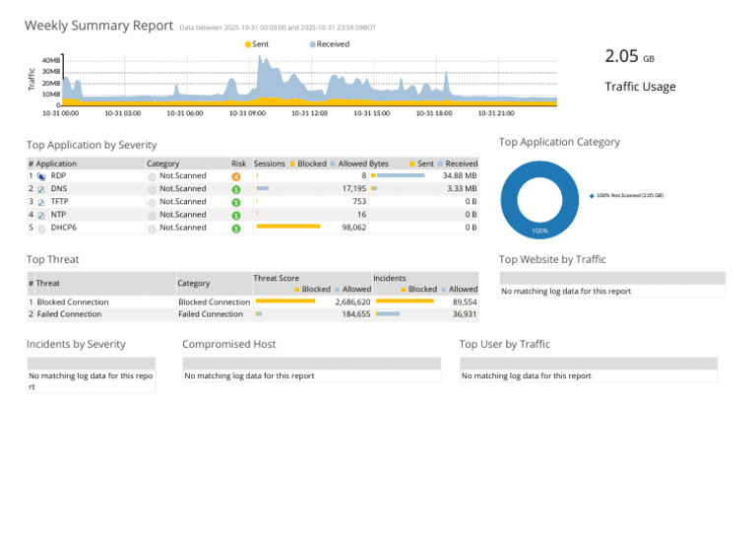Click the 2,686,620 threat score value
This screenshot has height=535, width=756.
point(353,302)
